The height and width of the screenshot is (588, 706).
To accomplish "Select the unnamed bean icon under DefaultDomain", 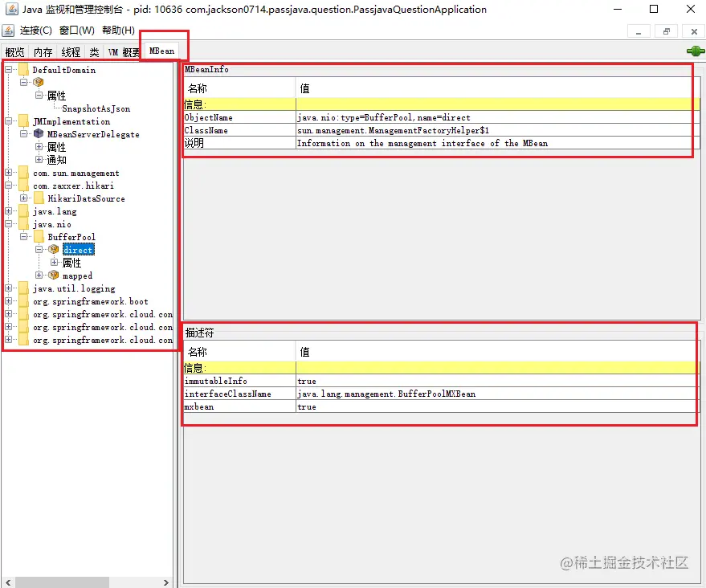I will [39, 82].
